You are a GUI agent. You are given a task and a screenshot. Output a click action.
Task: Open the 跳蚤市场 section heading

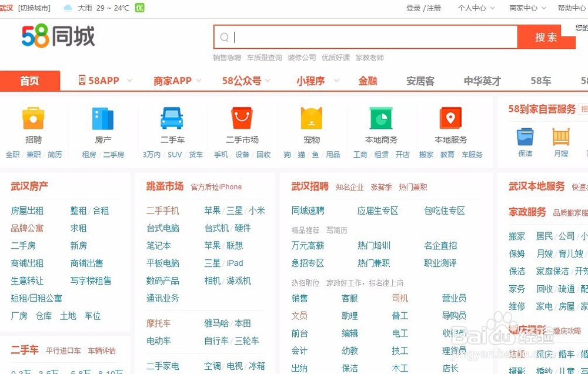coord(165,186)
